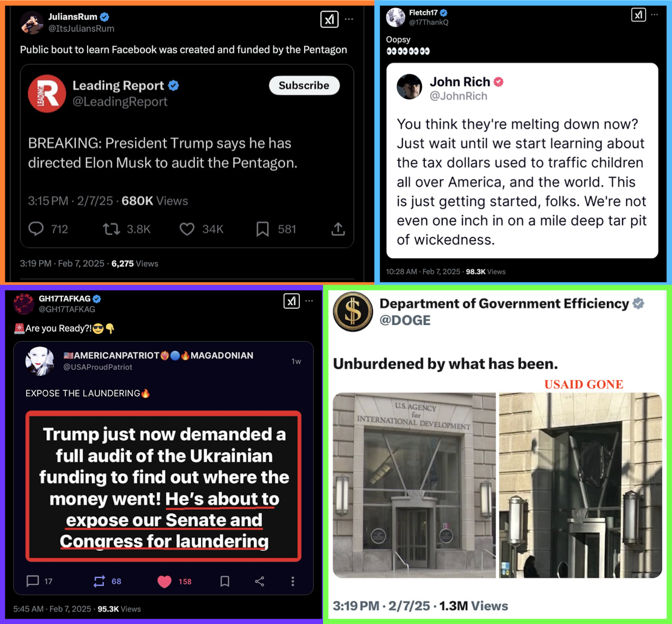
Task: Click the repost icon showing 68
Action: (99, 582)
